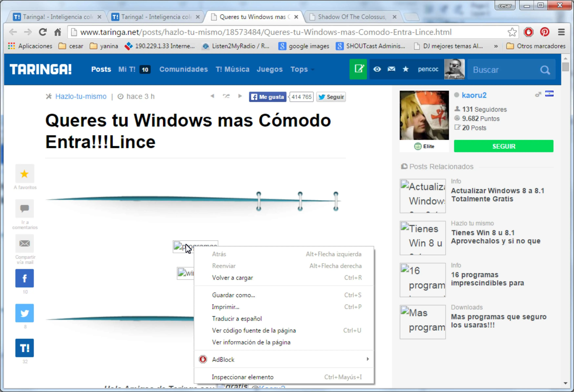Click the random post shuffle icon

point(226,96)
